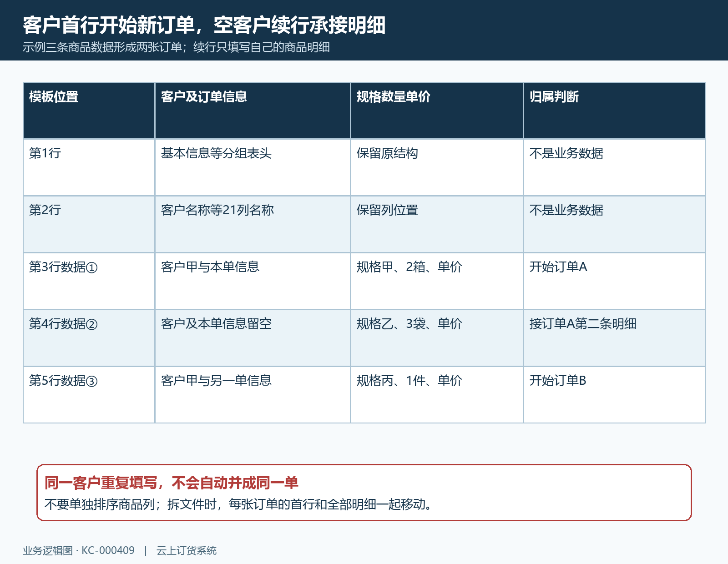Click 不是业务数据 in the 第1行 row

[x=614, y=167]
